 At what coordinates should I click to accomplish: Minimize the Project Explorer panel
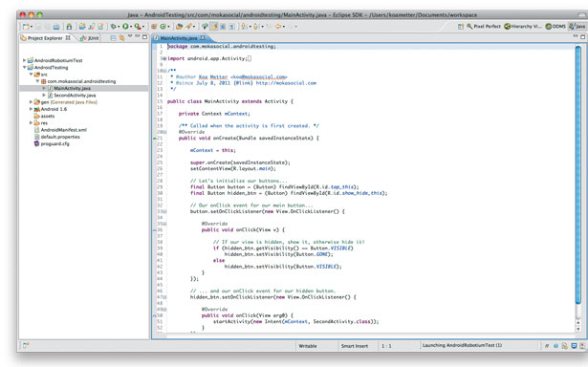click(138, 36)
